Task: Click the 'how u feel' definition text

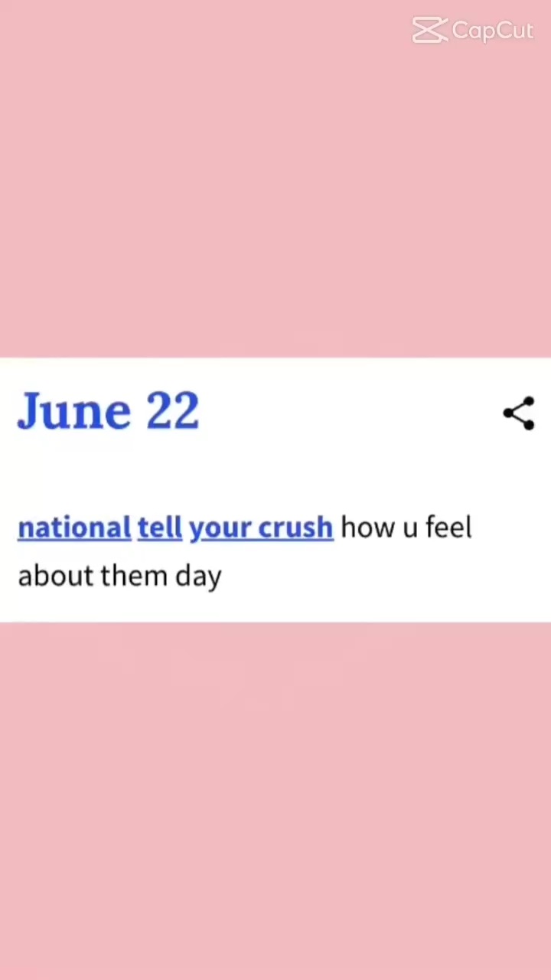Action: (406, 528)
